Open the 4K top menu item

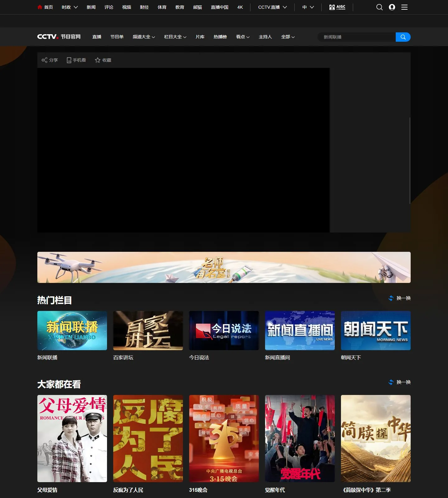click(240, 7)
